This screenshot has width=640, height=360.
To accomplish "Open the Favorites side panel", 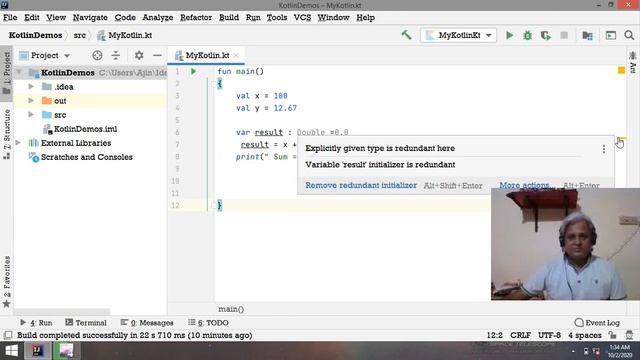I will 7,282.
